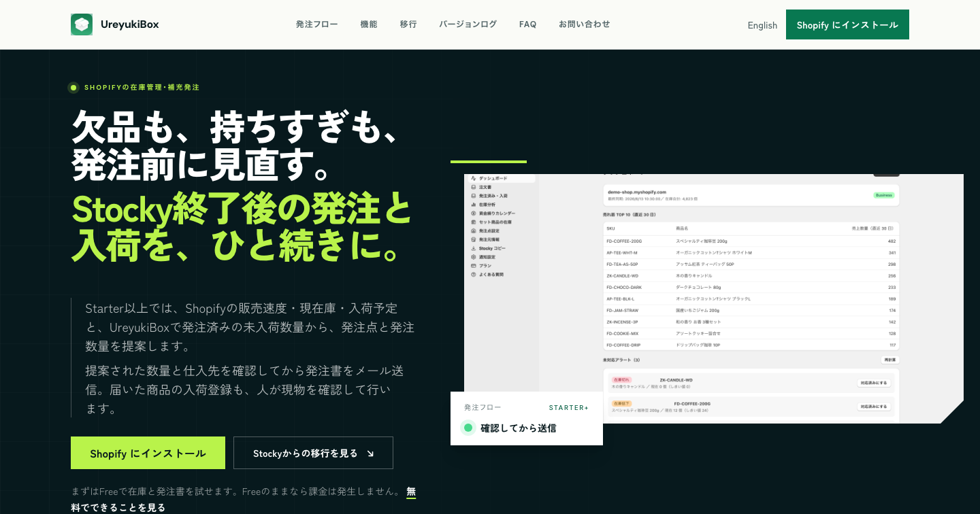Click FD-JAM-STRAW SKU cell
The height and width of the screenshot is (514, 980).
621,311
